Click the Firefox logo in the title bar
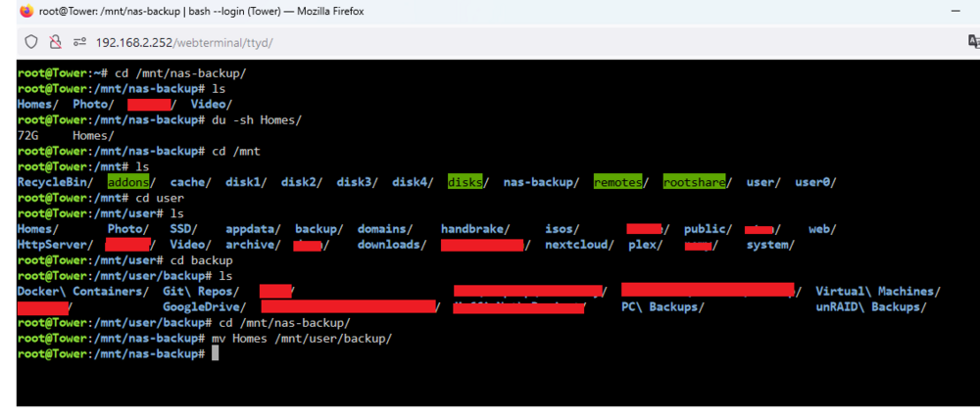The height and width of the screenshot is (416, 980). coord(26,11)
